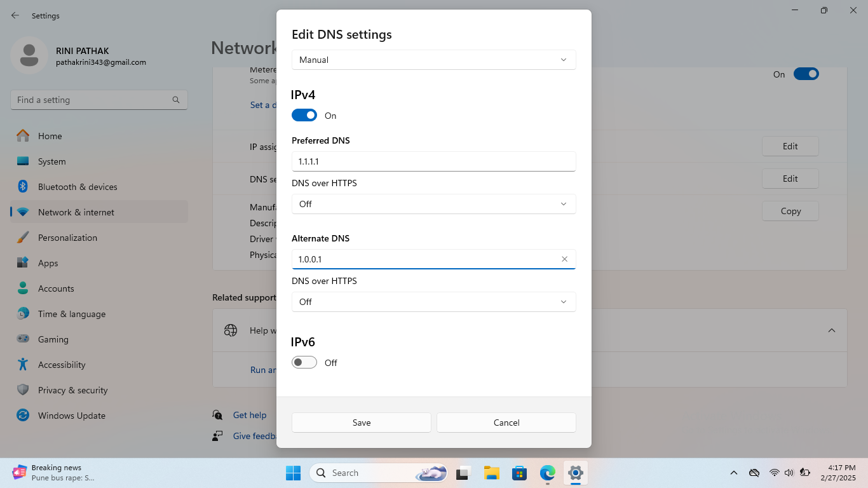This screenshot has height=488, width=868.
Task: Open the Time & language section
Action: (71, 314)
